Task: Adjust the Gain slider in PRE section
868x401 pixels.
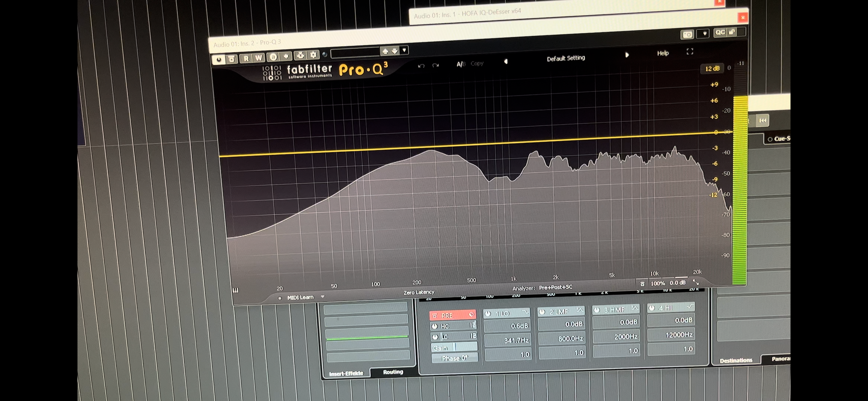Action: point(454,347)
